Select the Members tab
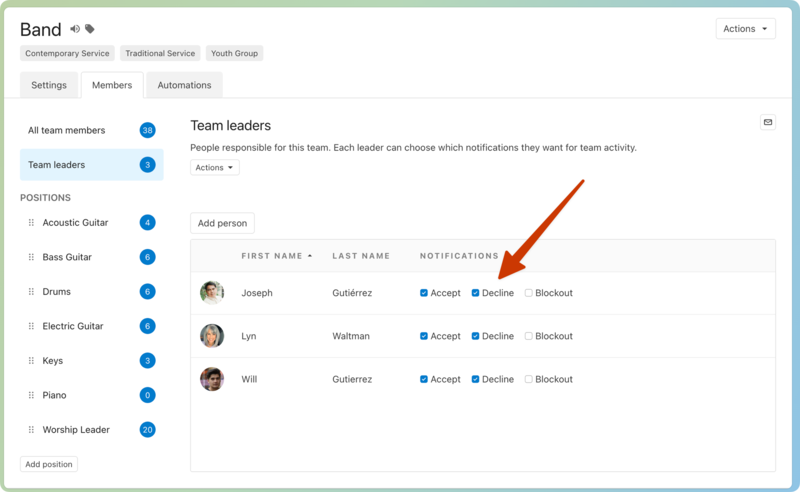The image size is (800, 492). click(112, 85)
